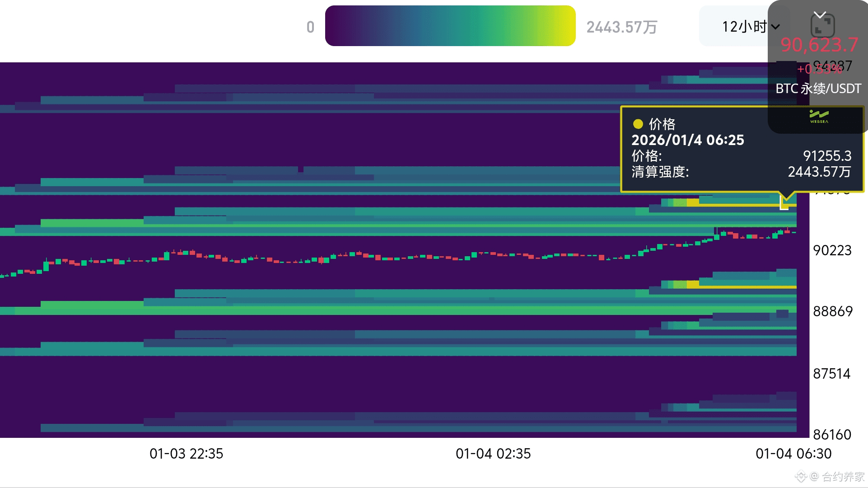Select the 01-04 02:35 time axis label

493,454
